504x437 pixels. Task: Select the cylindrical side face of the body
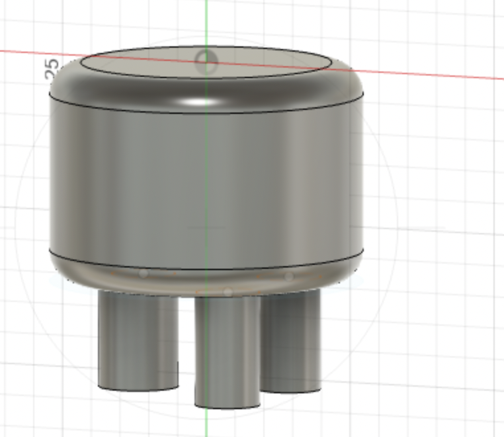point(206,183)
